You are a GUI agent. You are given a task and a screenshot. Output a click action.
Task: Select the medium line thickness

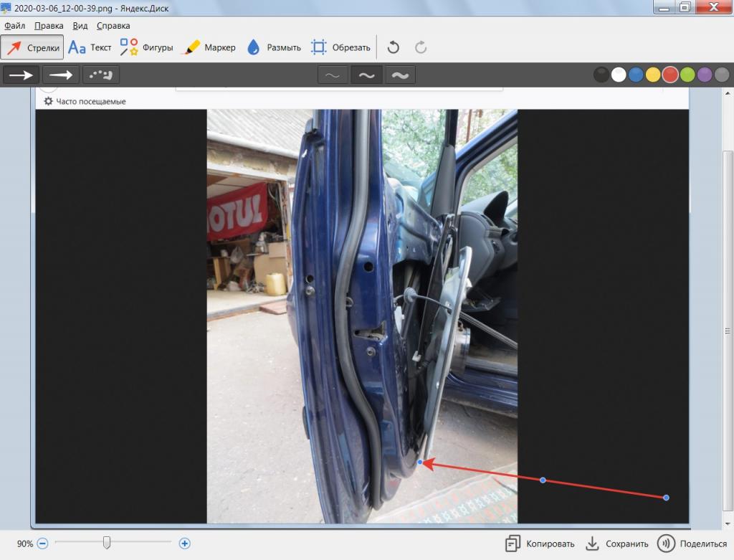coord(366,75)
